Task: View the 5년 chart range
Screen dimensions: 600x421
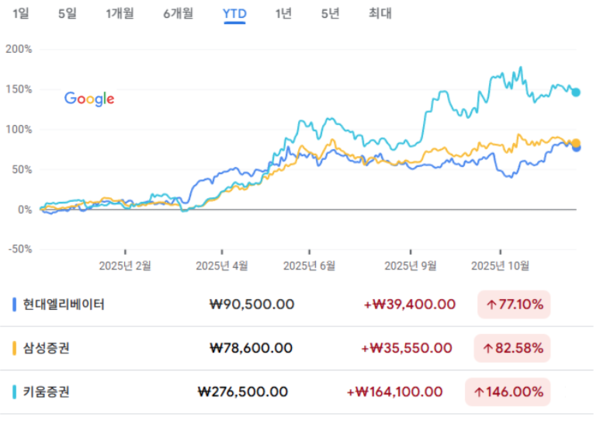Action: coord(330,13)
